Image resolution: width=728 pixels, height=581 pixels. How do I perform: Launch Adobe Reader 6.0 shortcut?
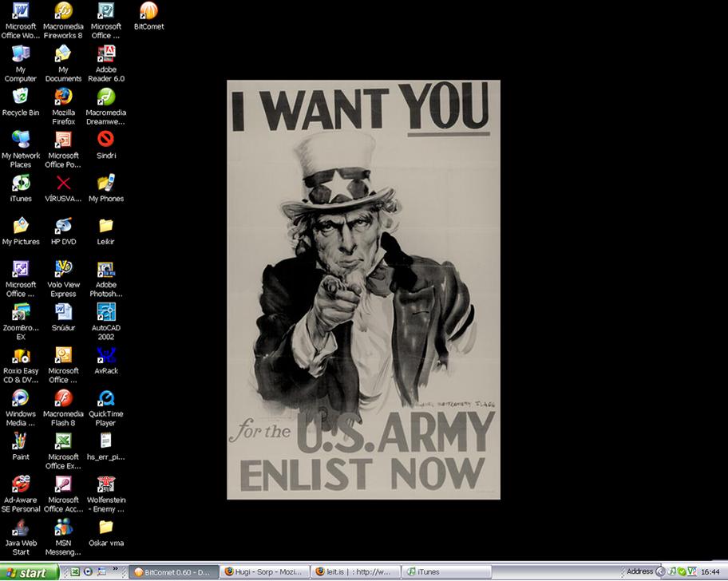tap(106, 64)
